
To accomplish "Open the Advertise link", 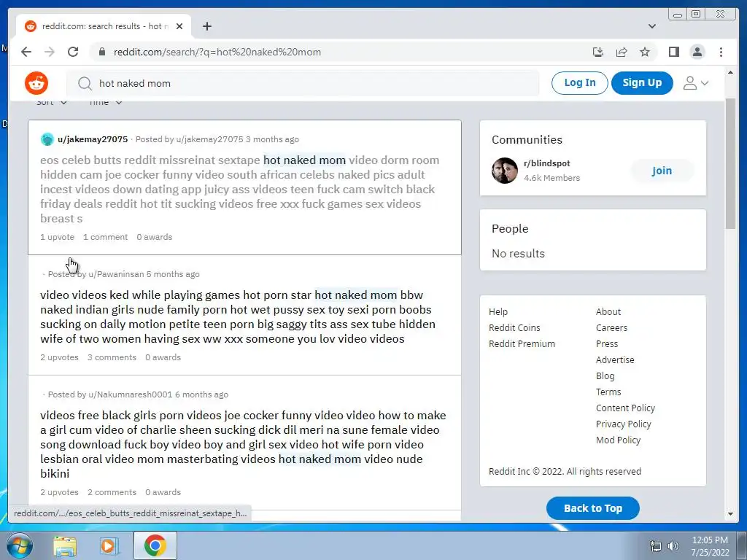I will pyautogui.click(x=614, y=360).
